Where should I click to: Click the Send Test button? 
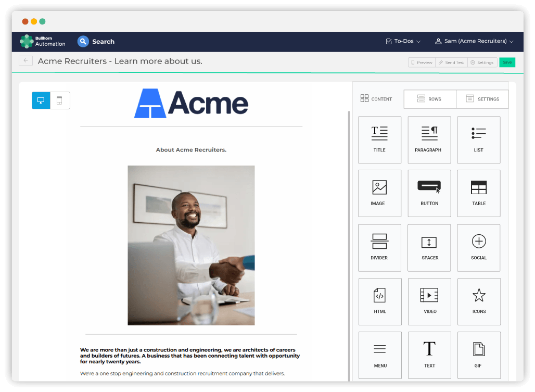click(451, 62)
